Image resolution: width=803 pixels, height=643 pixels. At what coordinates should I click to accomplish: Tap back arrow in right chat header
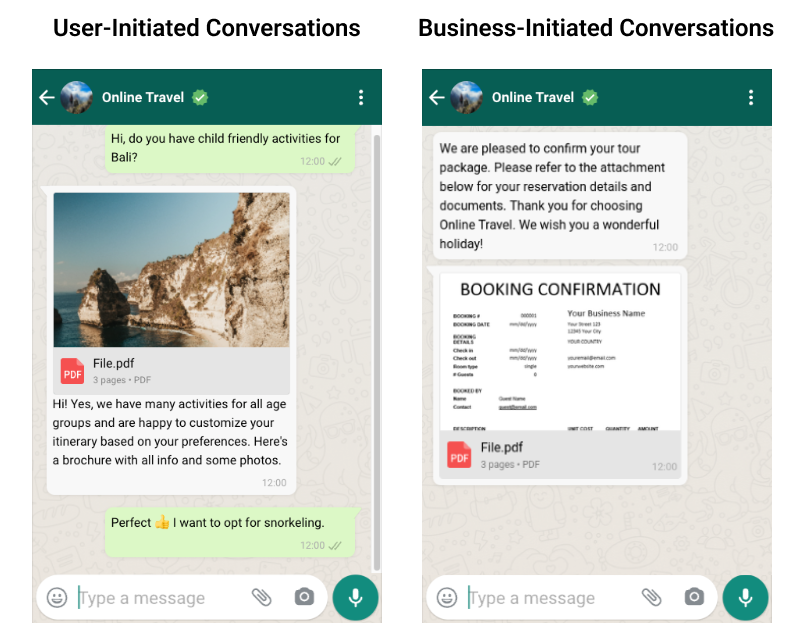tap(437, 97)
